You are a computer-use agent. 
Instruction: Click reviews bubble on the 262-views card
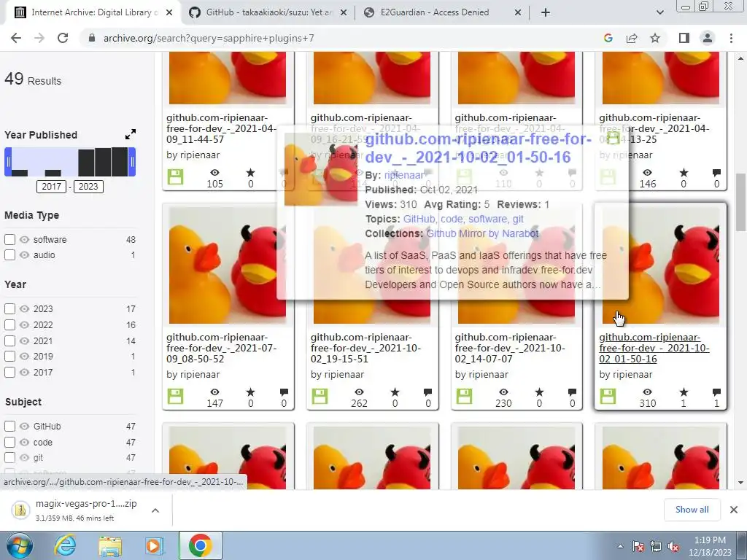(x=427, y=392)
